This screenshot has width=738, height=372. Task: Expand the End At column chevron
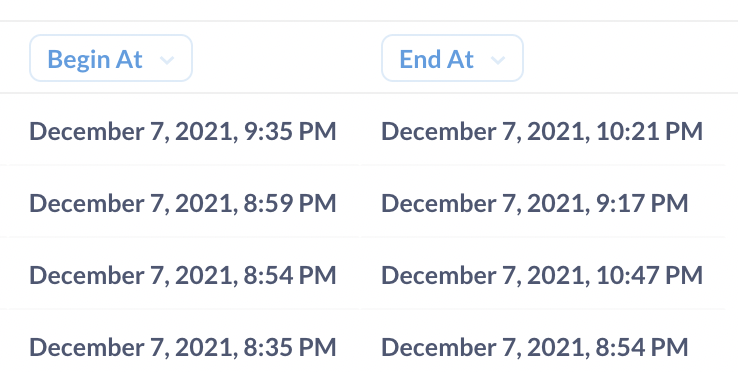(498, 60)
